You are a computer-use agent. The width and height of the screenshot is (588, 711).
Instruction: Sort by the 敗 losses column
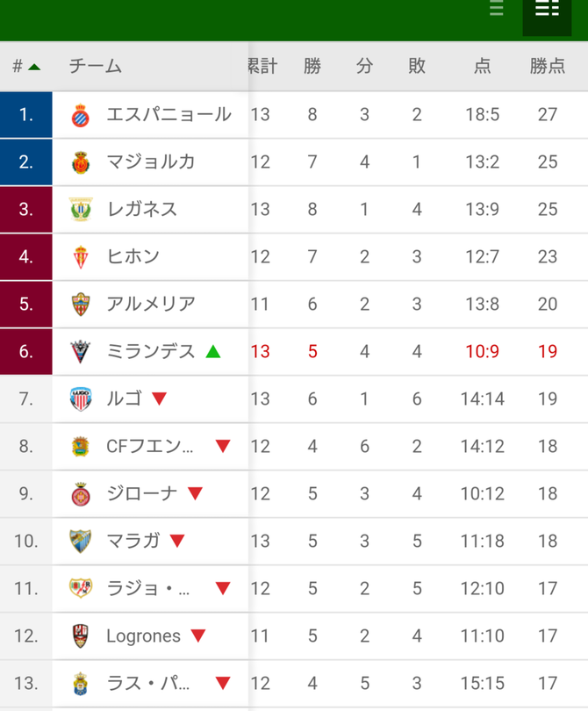coord(417,67)
